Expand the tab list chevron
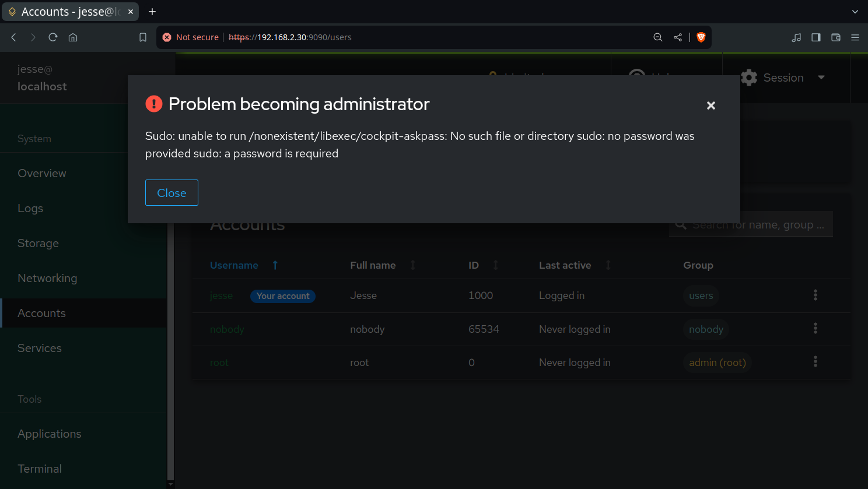The image size is (868, 489). [855, 12]
